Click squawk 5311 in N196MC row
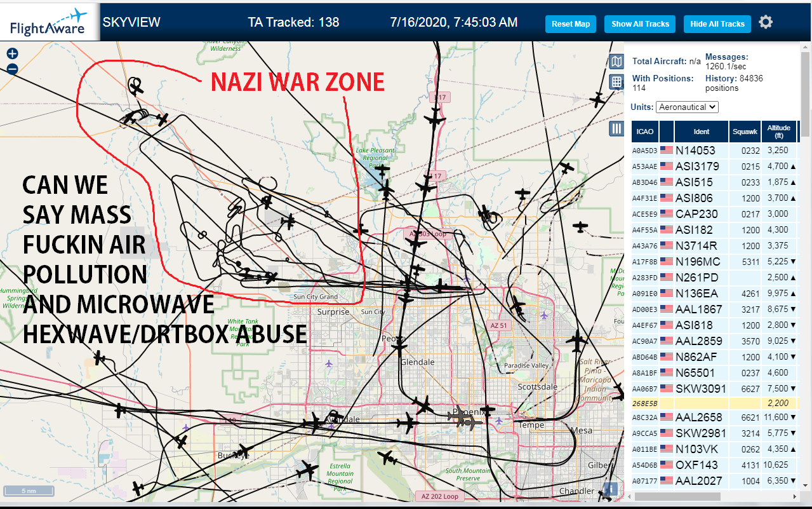The image size is (812, 509). point(750,262)
